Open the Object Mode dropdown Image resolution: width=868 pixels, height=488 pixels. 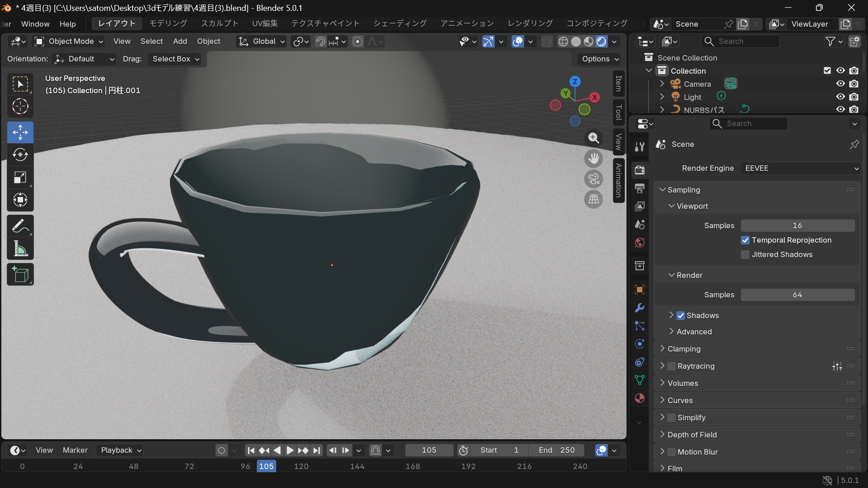[x=70, y=42]
